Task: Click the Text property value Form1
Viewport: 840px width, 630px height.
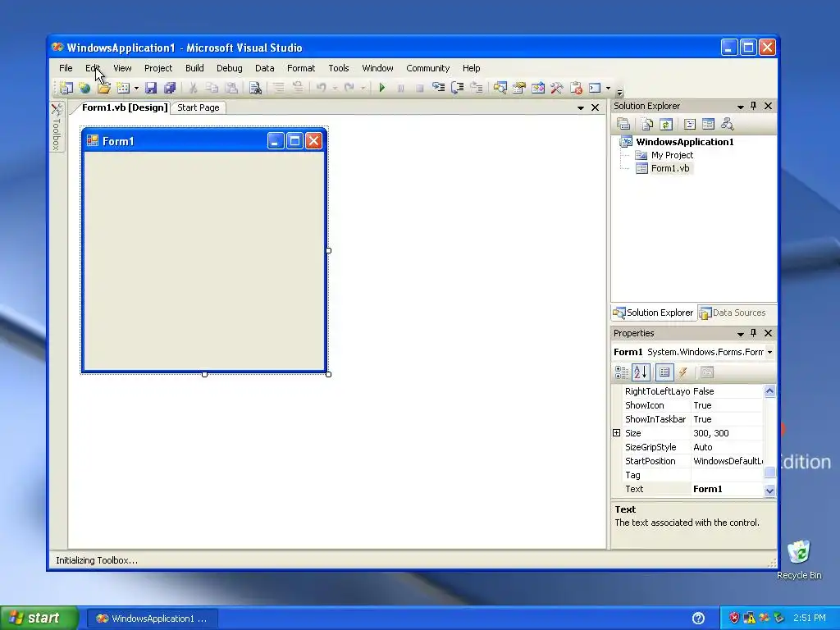Action: tap(707, 489)
